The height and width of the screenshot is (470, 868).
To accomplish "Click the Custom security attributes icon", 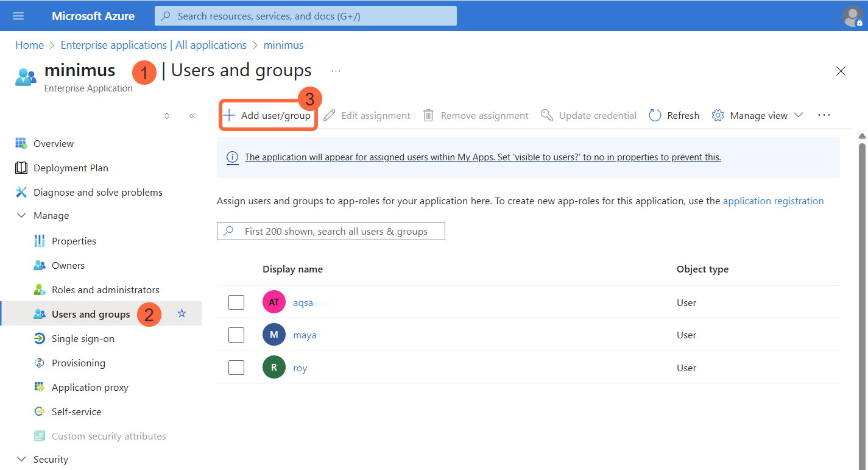I will click(x=40, y=436).
